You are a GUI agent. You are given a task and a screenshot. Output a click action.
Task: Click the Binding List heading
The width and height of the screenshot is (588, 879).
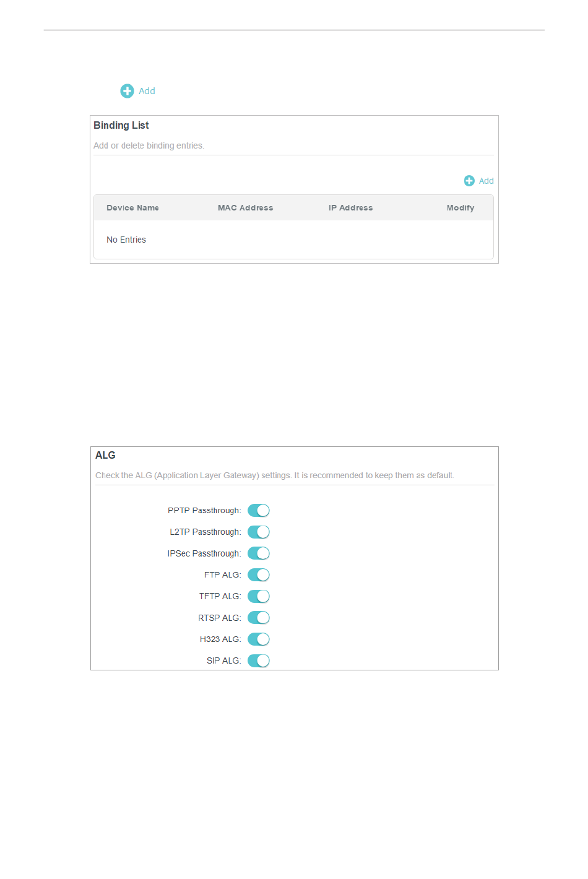click(x=121, y=125)
